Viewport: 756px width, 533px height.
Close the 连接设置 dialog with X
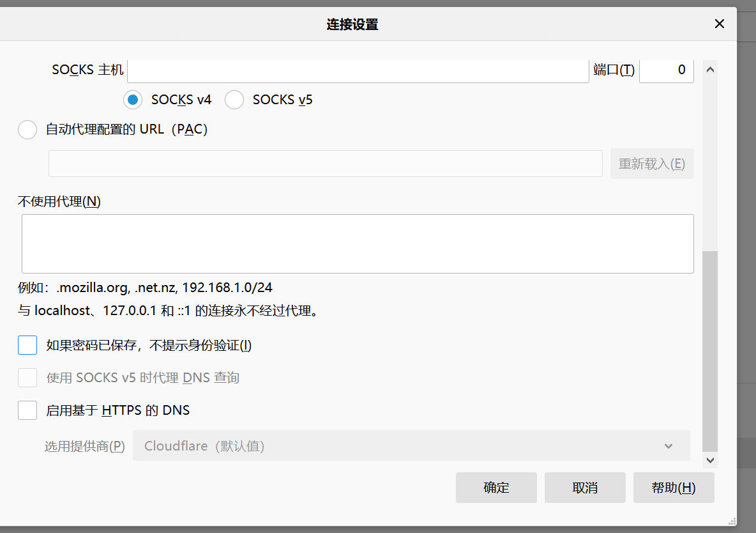tap(720, 24)
